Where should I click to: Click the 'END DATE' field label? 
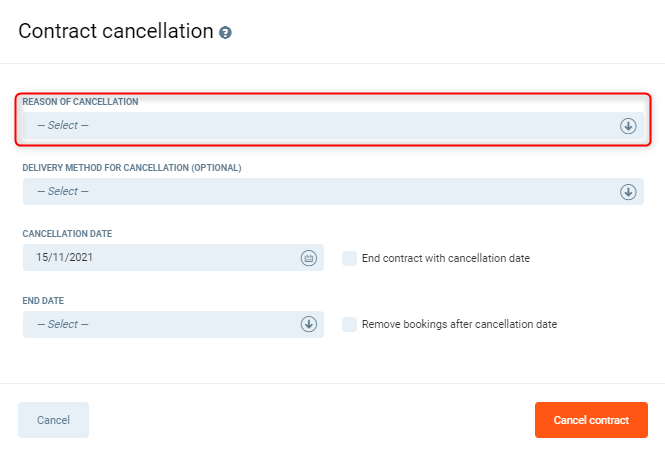(43, 300)
